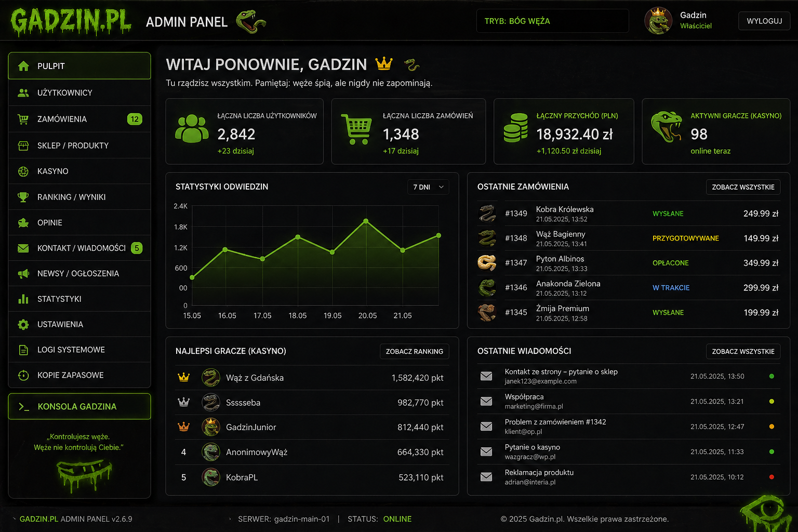Select the Statystyki bar-chart icon

[23, 299]
